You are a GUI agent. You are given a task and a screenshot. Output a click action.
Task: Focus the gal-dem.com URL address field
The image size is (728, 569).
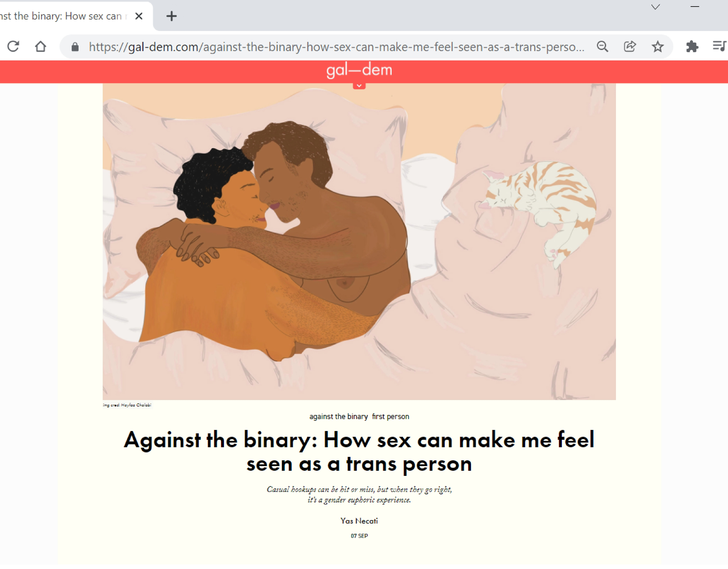tap(336, 47)
